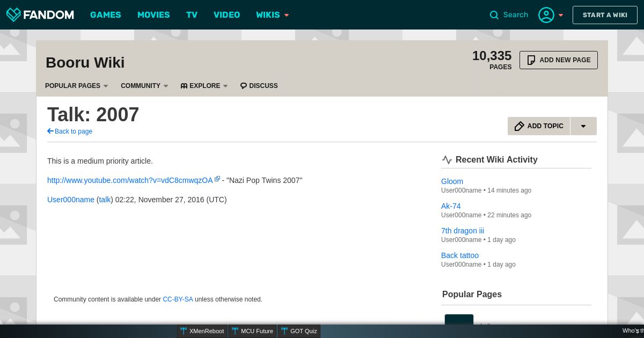Open User000name profile link in signature
644x338 pixels.
click(71, 200)
